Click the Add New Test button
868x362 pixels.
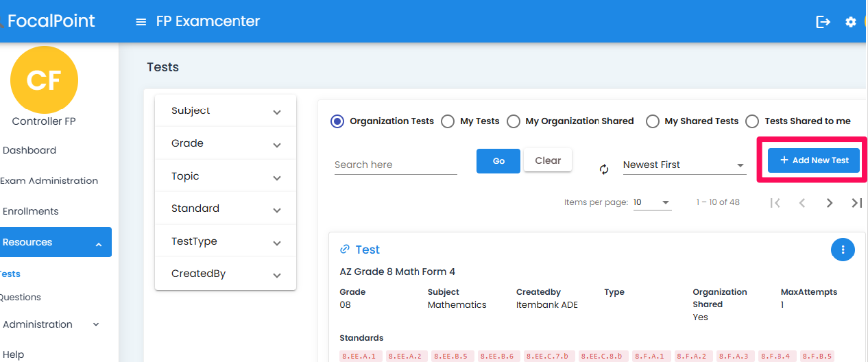[814, 160]
